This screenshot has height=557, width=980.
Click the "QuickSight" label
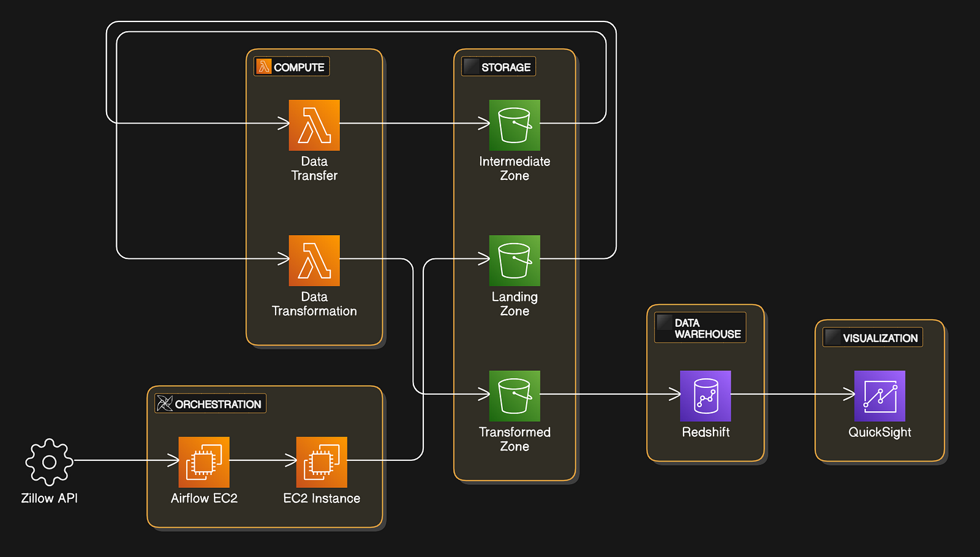click(880, 432)
